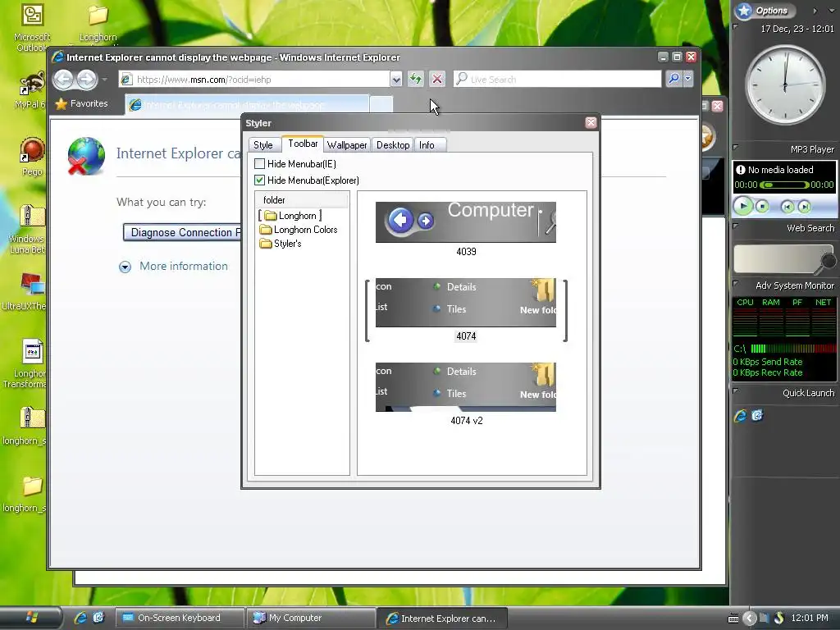This screenshot has height=630, width=840.
Task: Click the MP3 Player green progress slider
Action: click(x=784, y=185)
